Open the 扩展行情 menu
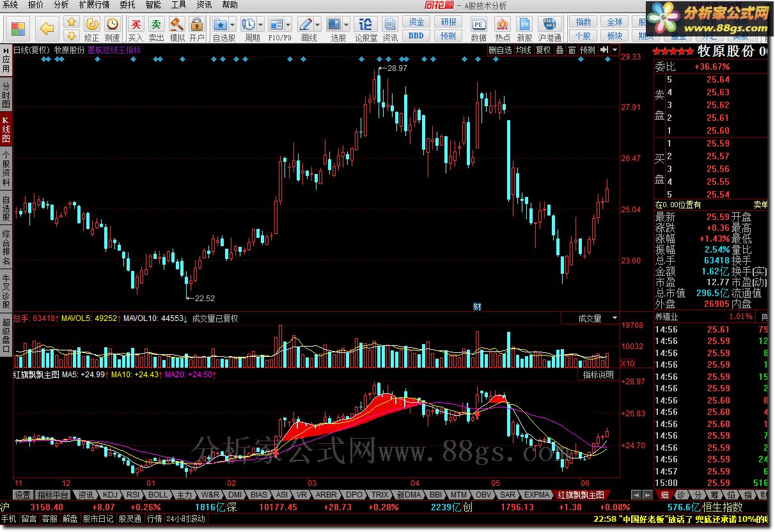 click(x=94, y=4)
